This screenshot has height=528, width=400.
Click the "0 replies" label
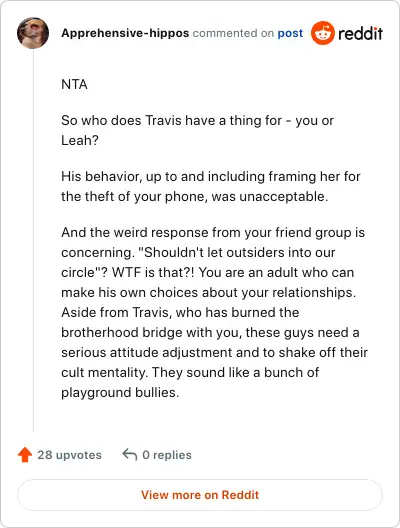167,455
